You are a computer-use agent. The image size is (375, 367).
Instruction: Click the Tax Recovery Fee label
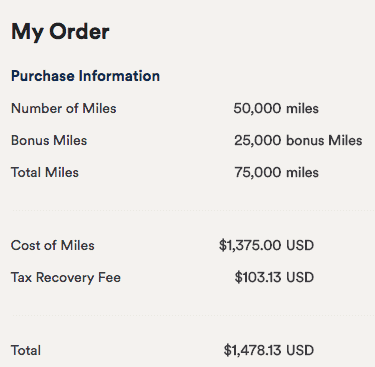click(x=66, y=278)
